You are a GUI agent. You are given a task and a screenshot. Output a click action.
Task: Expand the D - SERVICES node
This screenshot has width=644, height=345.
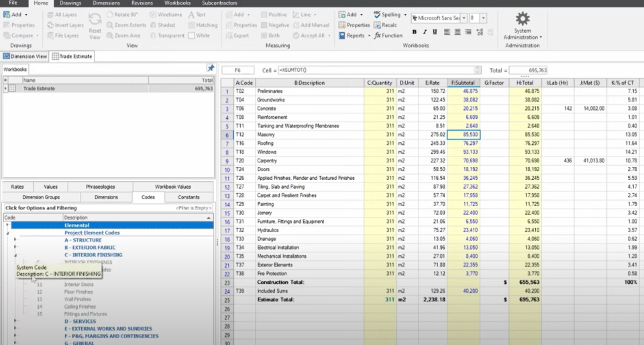coord(15,322)
